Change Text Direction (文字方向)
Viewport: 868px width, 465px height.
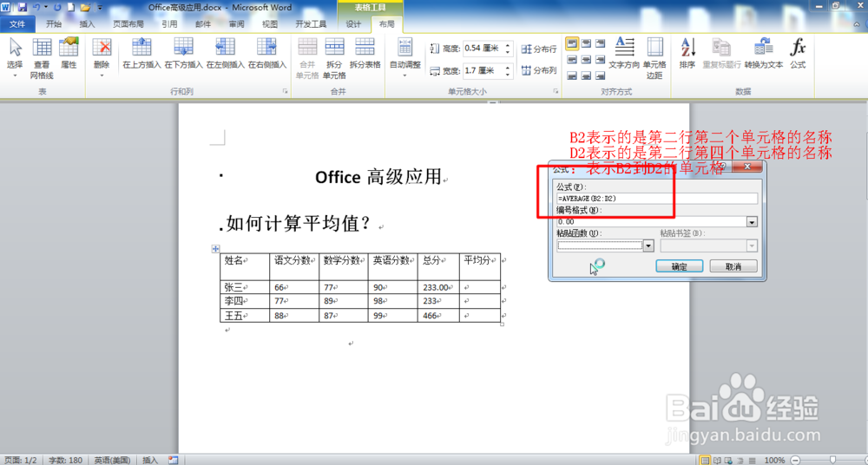[x=624, y=53]
